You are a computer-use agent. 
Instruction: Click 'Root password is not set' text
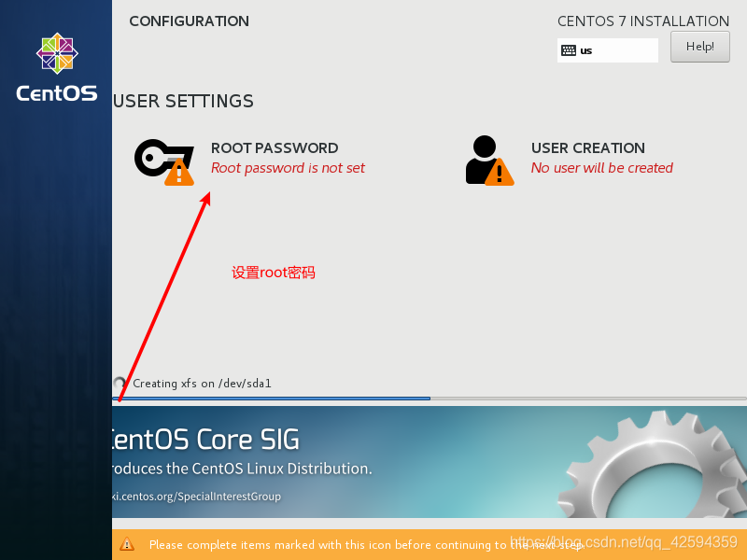coord(288,168)
